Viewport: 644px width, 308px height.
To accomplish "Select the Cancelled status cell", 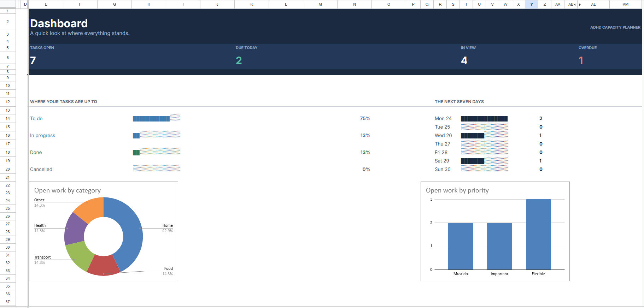I will click(41, 169).
